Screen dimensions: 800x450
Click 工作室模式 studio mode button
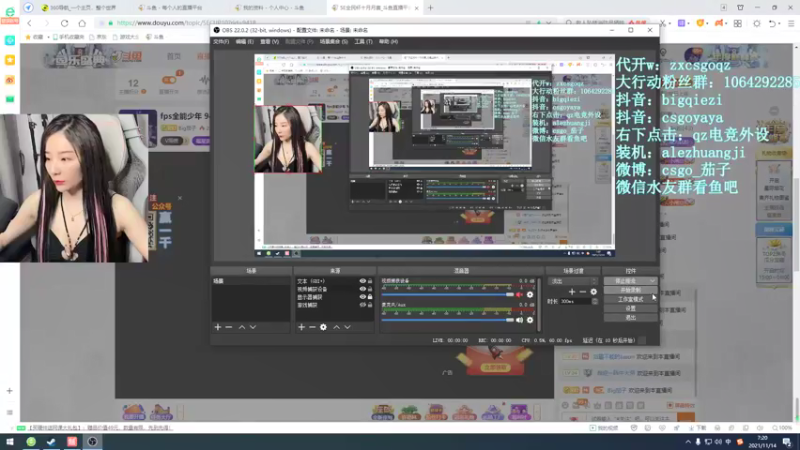click(631, 299)
